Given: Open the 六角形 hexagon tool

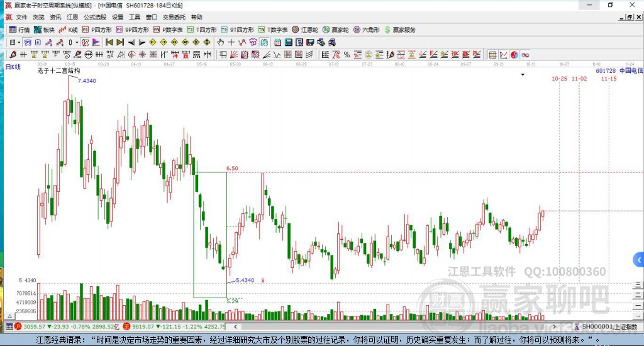Looking at the screenshot, I should (367, 30).
